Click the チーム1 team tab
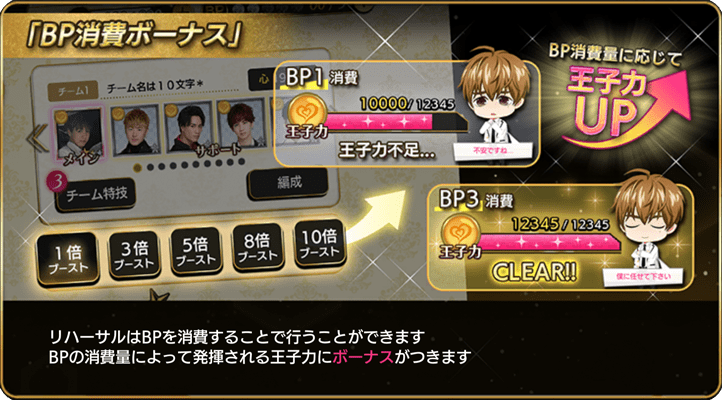This screenshot has width=722, height=400. (73, 91)
